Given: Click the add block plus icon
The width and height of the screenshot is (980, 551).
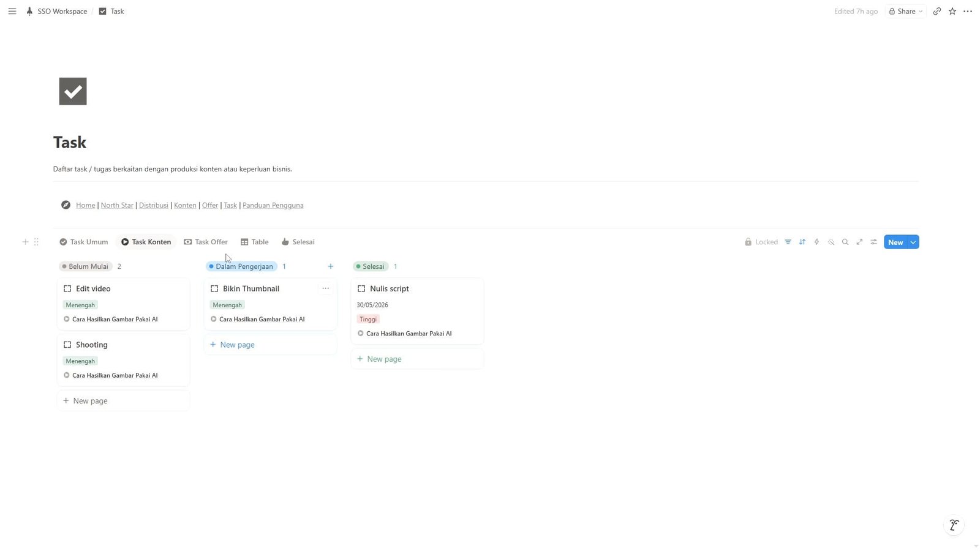Looking at the screenshot, I should 25,242.
